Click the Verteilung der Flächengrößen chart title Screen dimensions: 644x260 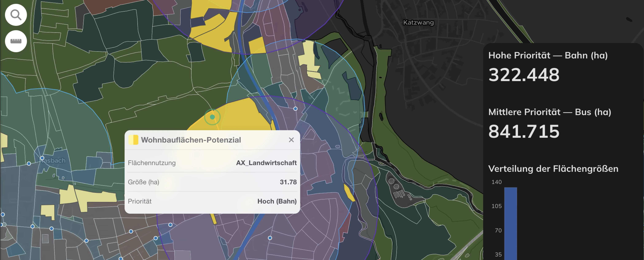(553, 169)
